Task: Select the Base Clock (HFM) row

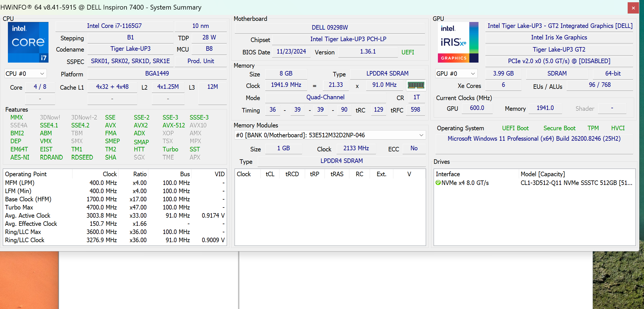Action: tap(115, 199)
